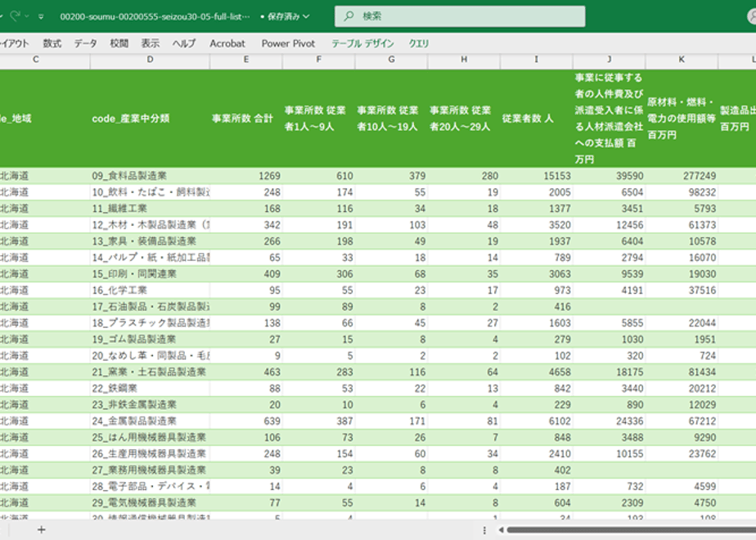Select the cell 09_食料品製造業

pyautogui.click(x=150, y=176)
